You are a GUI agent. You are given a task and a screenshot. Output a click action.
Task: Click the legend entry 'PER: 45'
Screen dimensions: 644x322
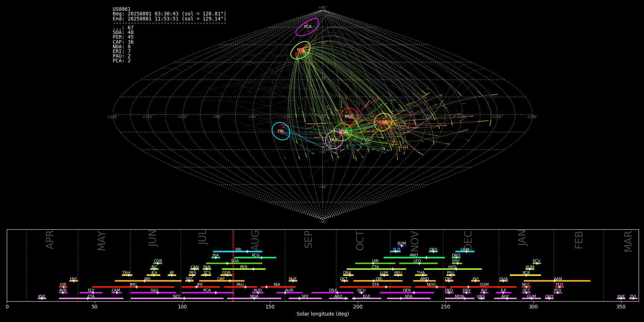point(123,37)
